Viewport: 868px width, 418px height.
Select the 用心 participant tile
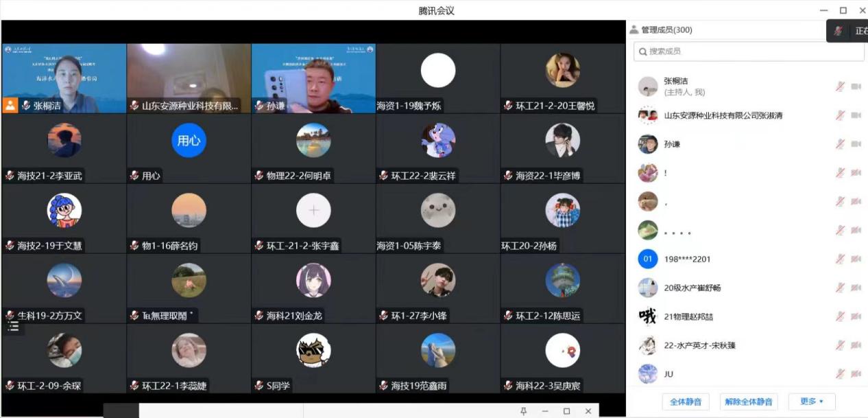click(189, 148)
